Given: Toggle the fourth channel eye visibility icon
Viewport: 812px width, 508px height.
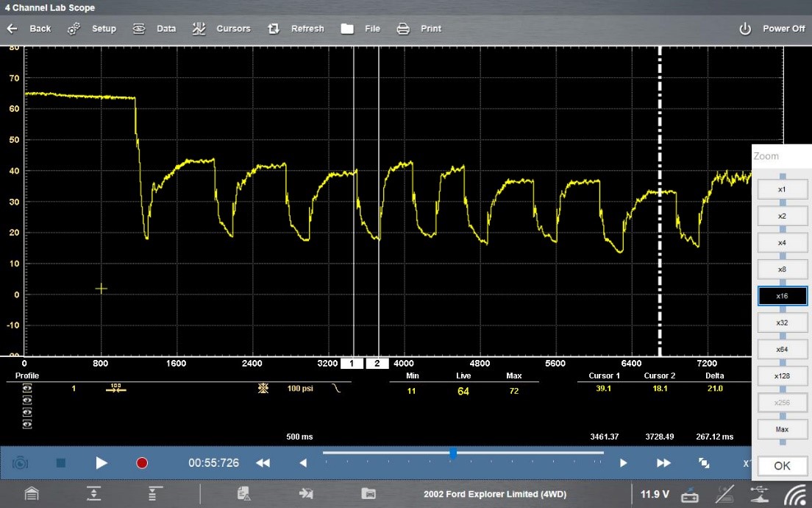Looking at the screenshot, I should click(x=27, y=423).
